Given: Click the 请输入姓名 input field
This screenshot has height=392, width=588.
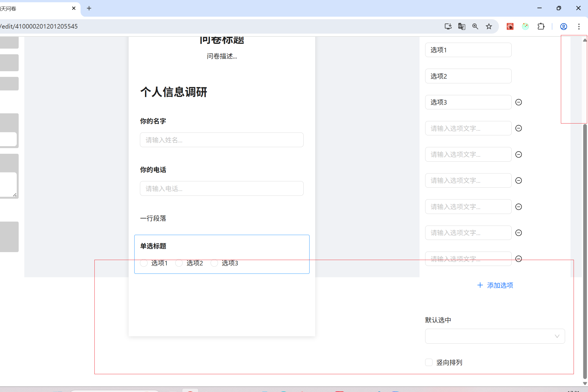Looking at the screenshot, I should click(222, 140).
